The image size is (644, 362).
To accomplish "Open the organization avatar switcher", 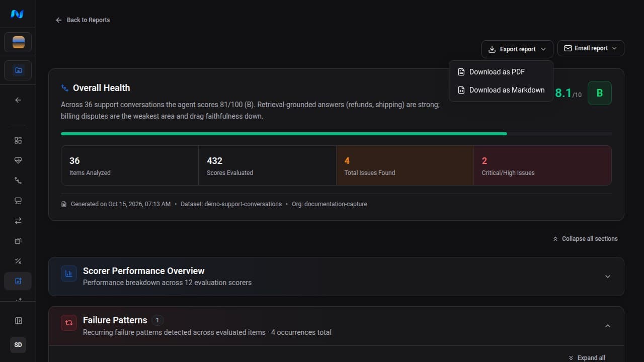I will pyautogui.click(x=18, y=42).
